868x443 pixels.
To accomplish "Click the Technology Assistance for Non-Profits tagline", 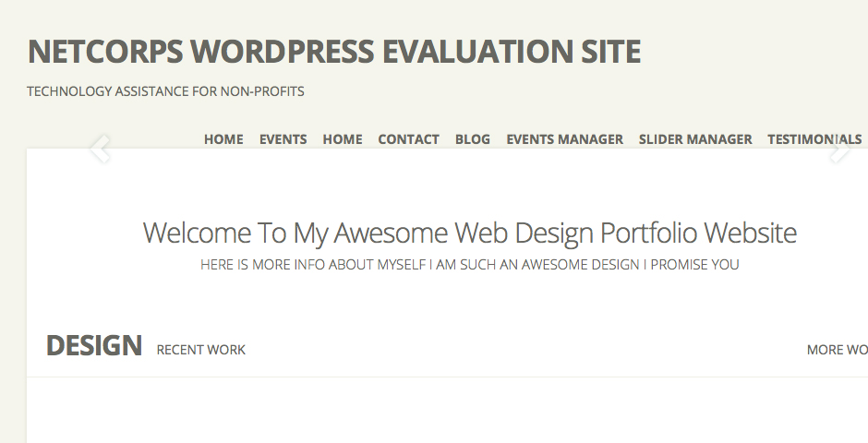I will [x=165, y=91].
